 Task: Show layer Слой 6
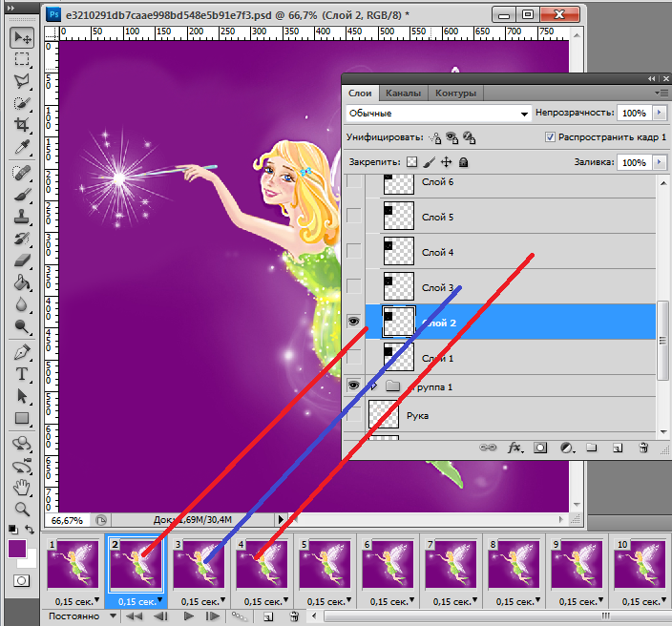click(353, 181)
